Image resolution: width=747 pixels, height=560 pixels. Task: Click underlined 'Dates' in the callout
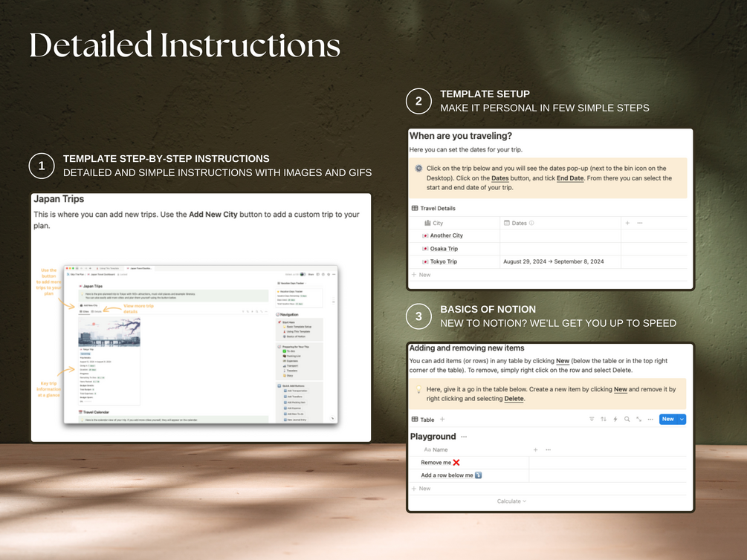pyautogui.click(x=499, y=178)
